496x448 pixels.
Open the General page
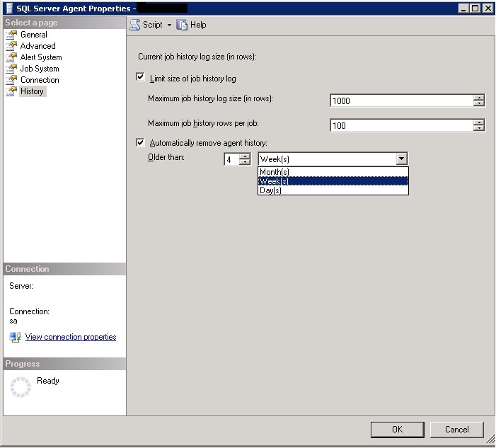click(x=34, y=35)
